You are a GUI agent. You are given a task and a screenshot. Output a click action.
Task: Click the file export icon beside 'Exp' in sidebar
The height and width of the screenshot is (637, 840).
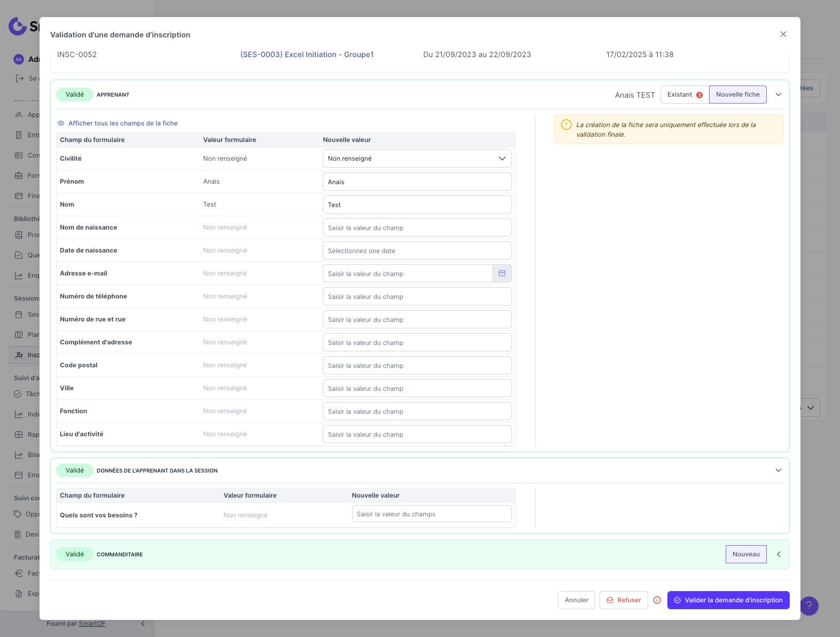[x=19, y=594]
